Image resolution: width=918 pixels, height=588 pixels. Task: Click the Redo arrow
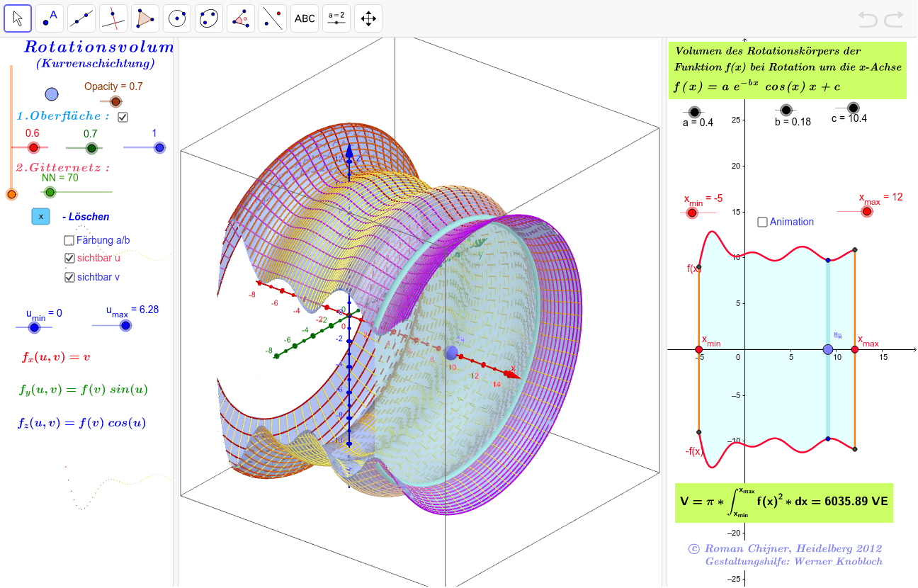(894, 19)
